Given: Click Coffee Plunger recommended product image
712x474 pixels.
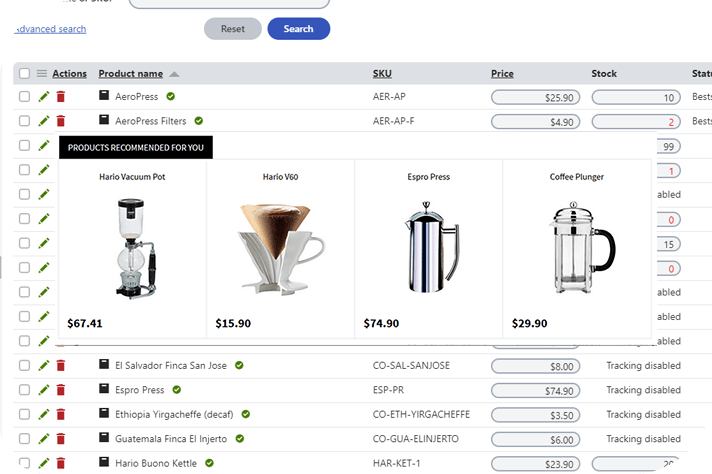Looking at the screenshot, I should point(581,248).
